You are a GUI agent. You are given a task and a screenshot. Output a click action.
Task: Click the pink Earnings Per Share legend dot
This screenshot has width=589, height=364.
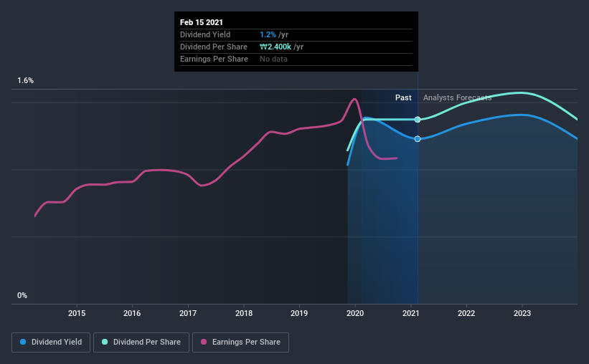204,342
